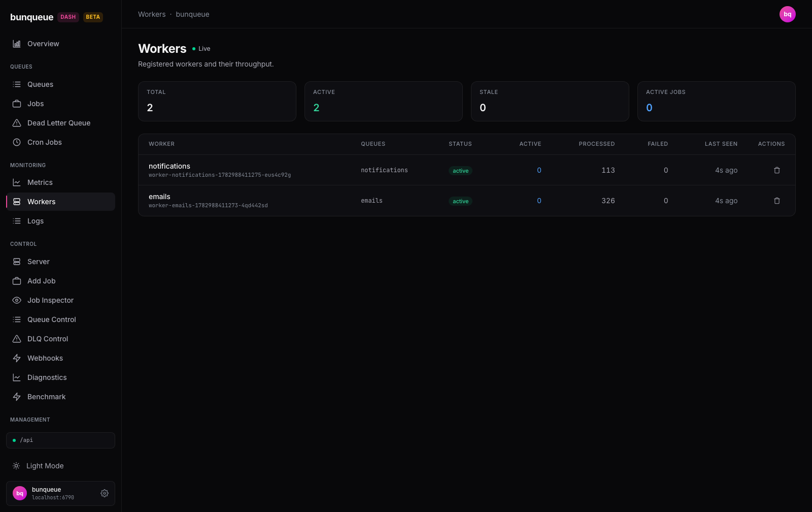The height and width of the screenshot is (512, 812).
Task: Open the Logs page
Action: coord(60,221)
